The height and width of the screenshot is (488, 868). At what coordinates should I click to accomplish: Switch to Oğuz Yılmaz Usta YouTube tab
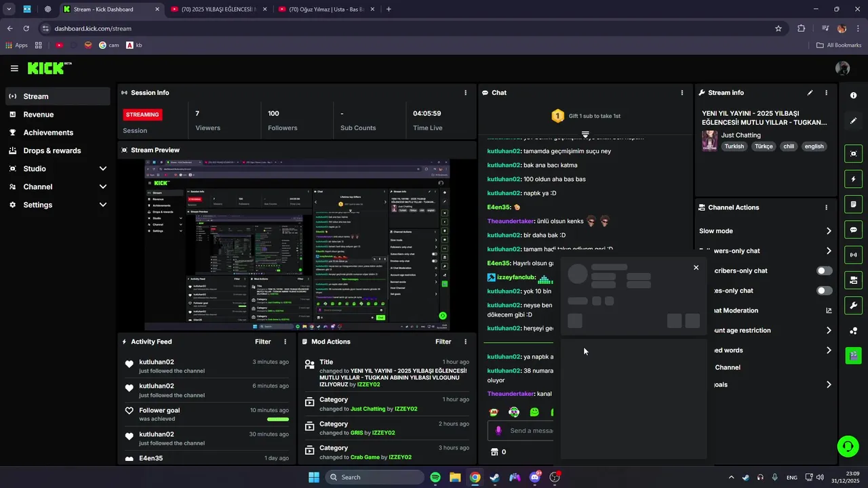pos(325,9)
